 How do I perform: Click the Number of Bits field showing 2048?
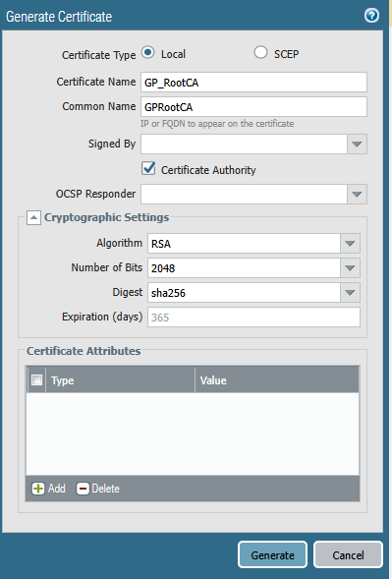(244, 267)
